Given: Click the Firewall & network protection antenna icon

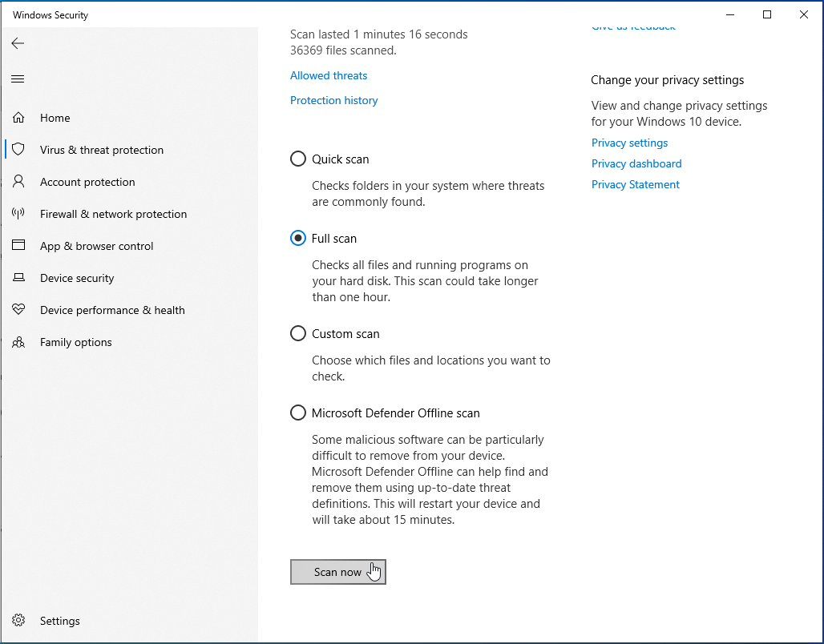Looking at the screenshot, I should [18, 214].
